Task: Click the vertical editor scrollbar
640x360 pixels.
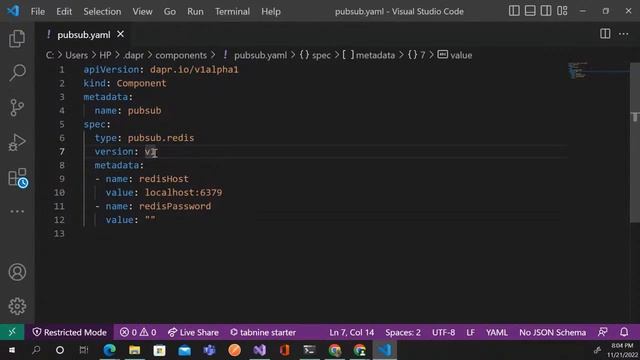Action: point(635,143)
